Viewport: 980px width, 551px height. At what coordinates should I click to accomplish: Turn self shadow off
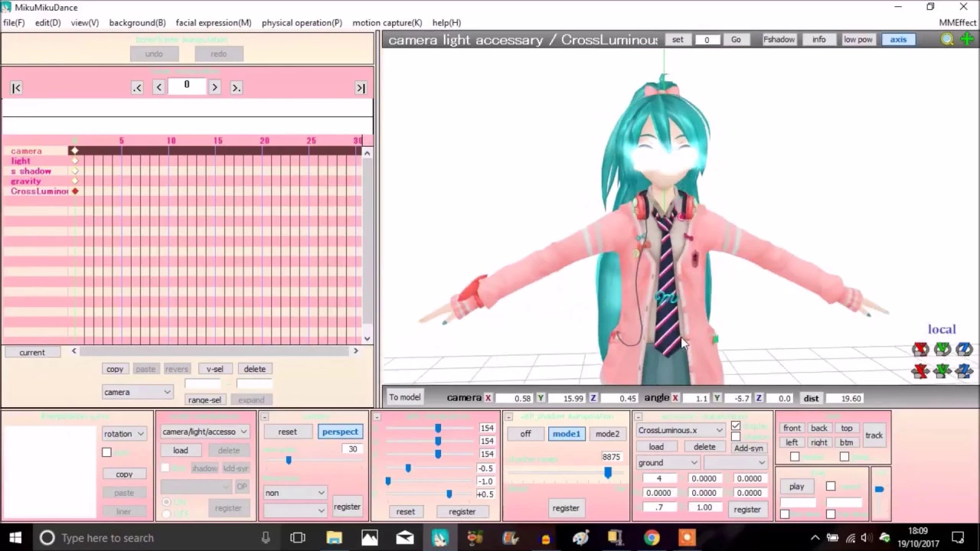point(525,434)
